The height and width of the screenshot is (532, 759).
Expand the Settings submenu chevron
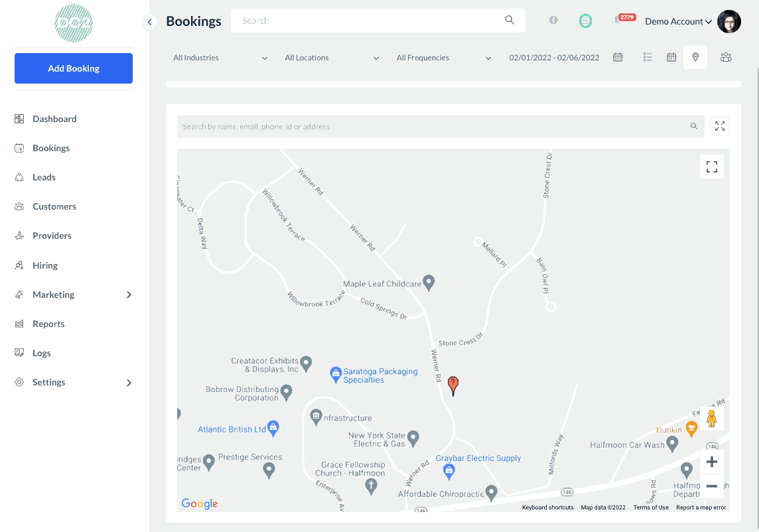[129, 383]
